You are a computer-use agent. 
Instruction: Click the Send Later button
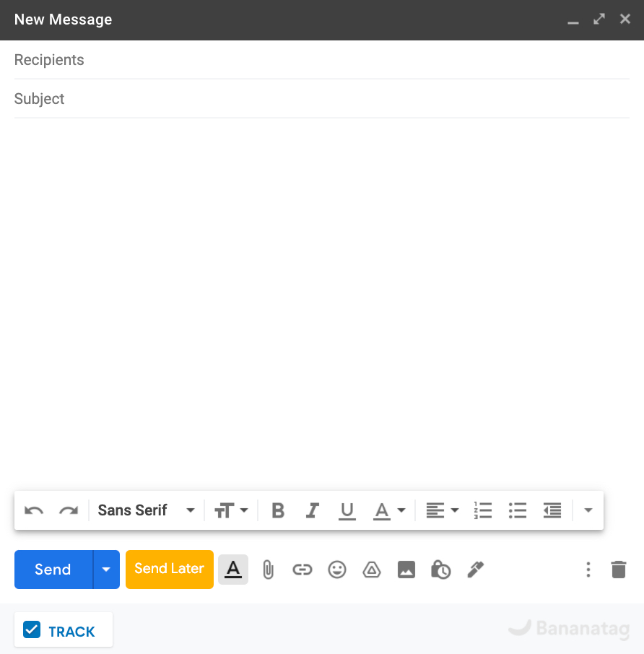[170, 570]
